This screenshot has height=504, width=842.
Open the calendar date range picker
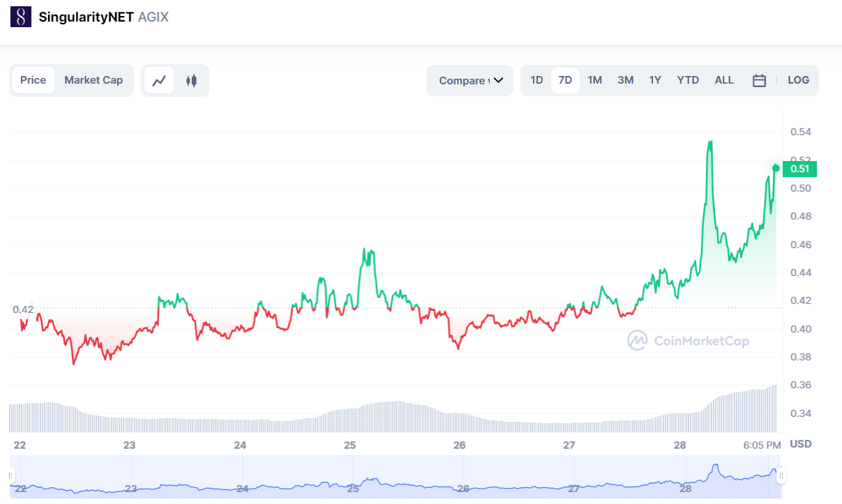759,80
